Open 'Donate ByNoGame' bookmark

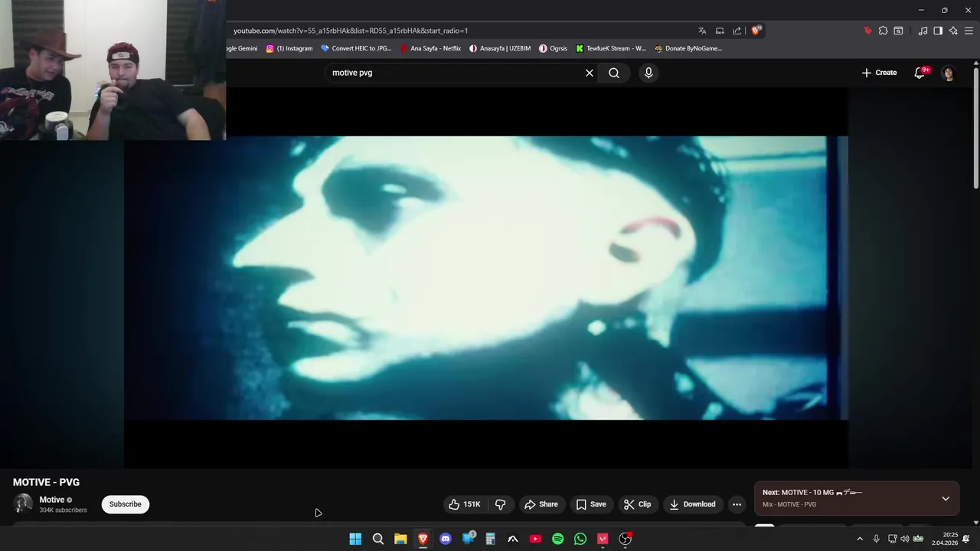[x=688, y=48]
